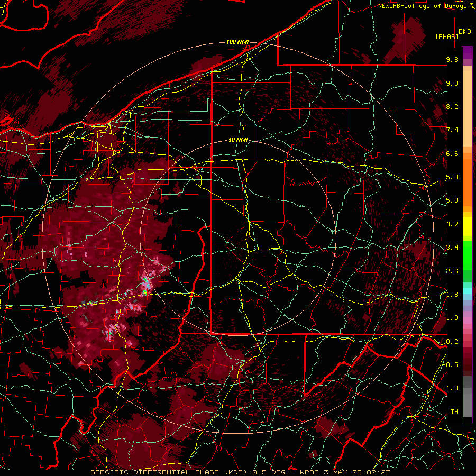476x476 pixels.
Task: Click the Specific Differential Phase caption text
Action: coord(240,472)
